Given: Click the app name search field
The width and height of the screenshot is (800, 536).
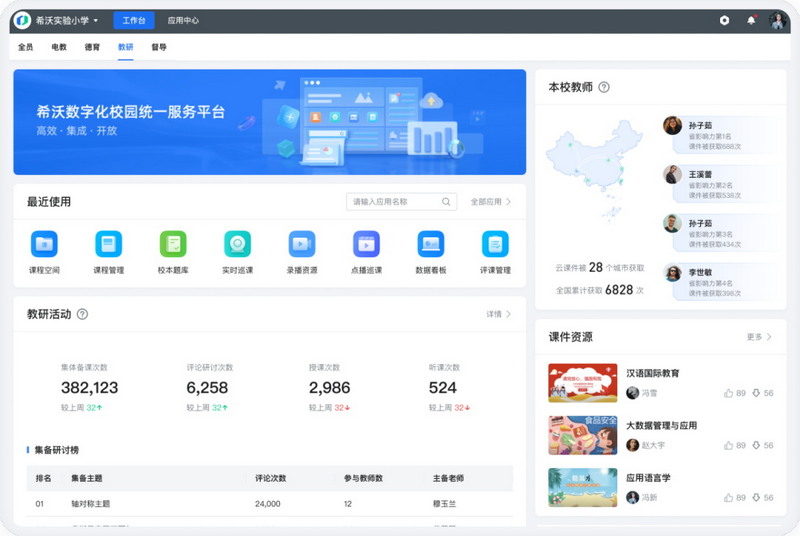Looking at the screenshot, I should click(395, 202).
